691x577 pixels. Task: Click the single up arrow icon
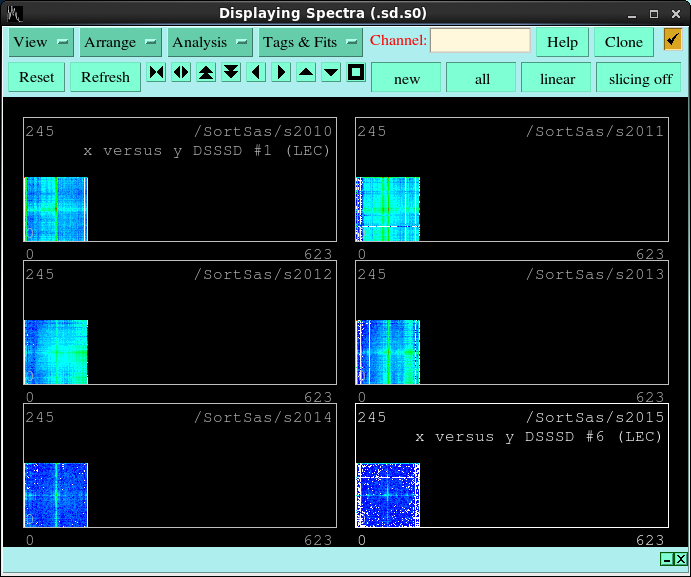pos(306,73)
